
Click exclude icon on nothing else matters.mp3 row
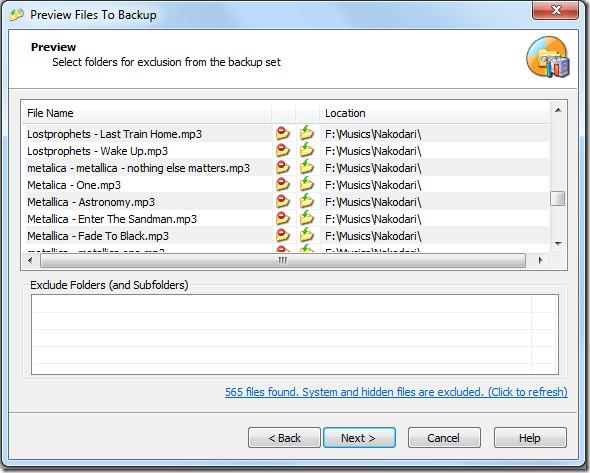click(283, 167)
